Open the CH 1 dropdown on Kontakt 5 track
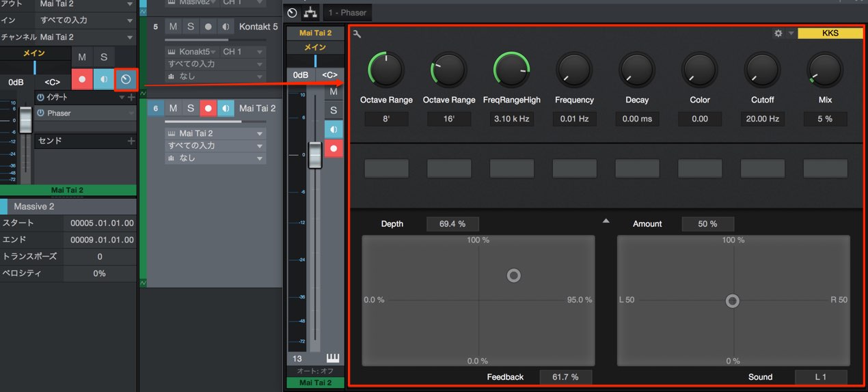Screen dimensions: 868x392 coord(259,52)
